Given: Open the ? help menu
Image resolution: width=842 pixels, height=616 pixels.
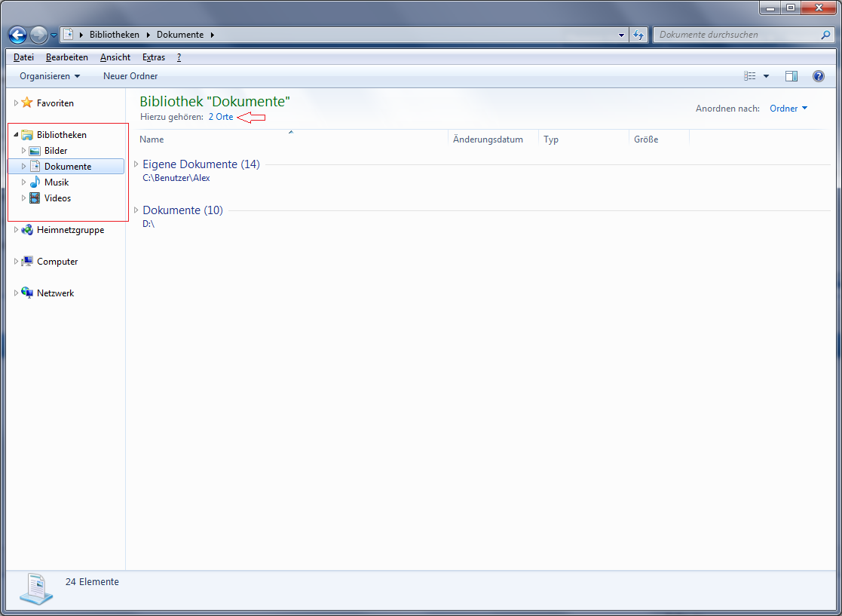Looking at the screenshot, I should tap(179, 57).
